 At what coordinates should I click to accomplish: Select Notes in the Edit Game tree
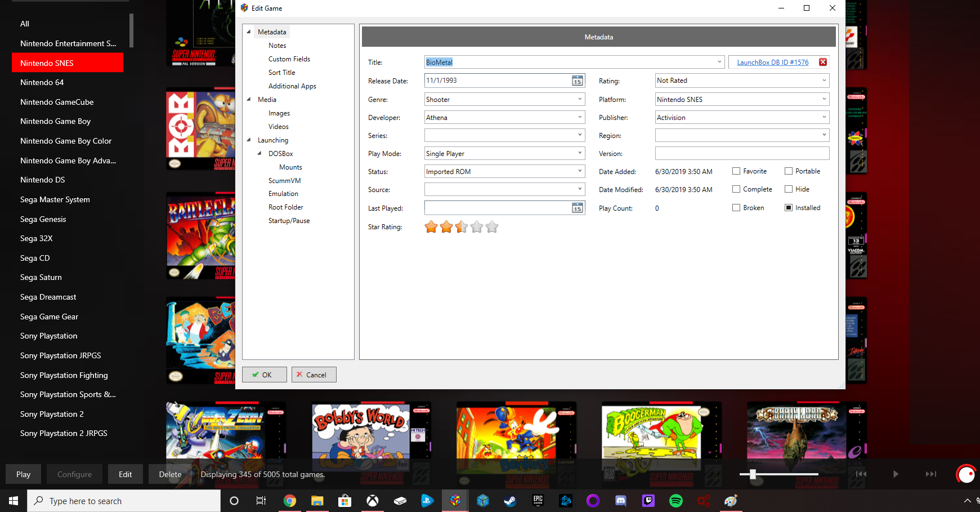coord(277,46)
